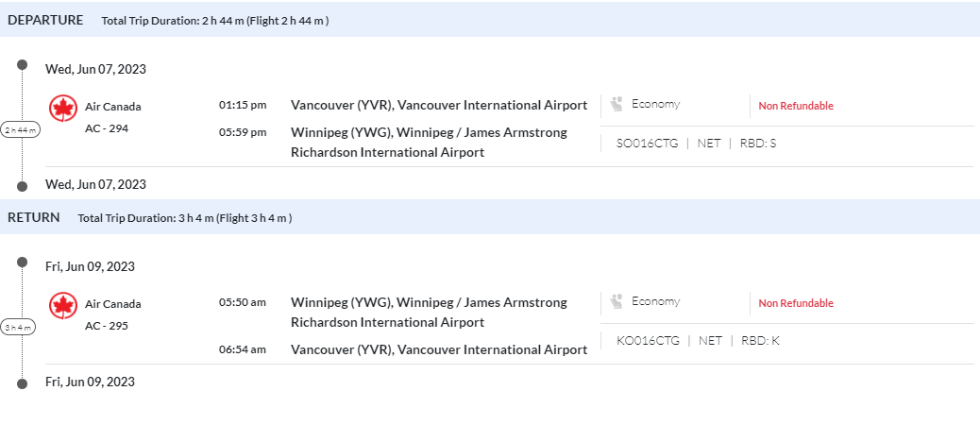Click the Air Canada logo for flight AC - 294
Image resolution: width=980 pixels, height=425 pixels.
[x=62, y=110]
